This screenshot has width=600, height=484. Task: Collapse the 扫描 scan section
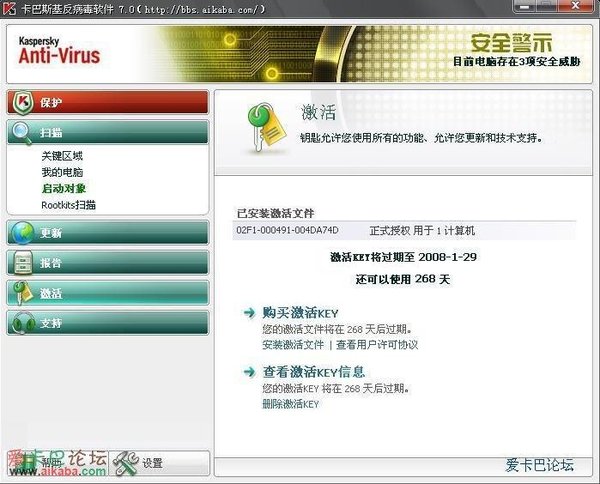pos(108,133)
